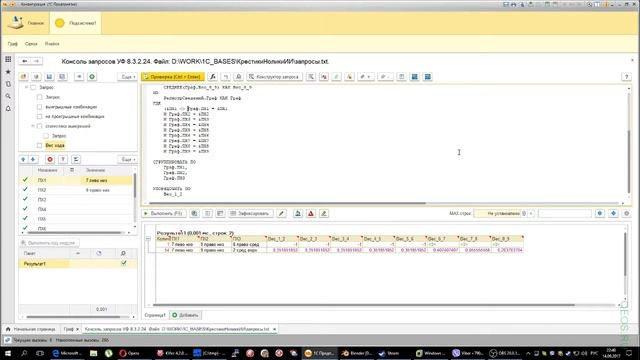Click the red delete parameter icon
640x360 pixels.
click(50, 160)
